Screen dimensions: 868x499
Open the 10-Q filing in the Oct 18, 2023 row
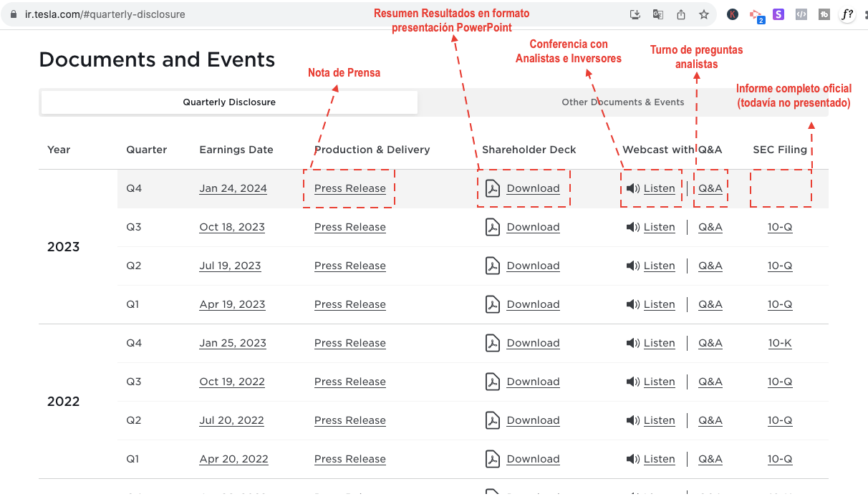point(780,227)
